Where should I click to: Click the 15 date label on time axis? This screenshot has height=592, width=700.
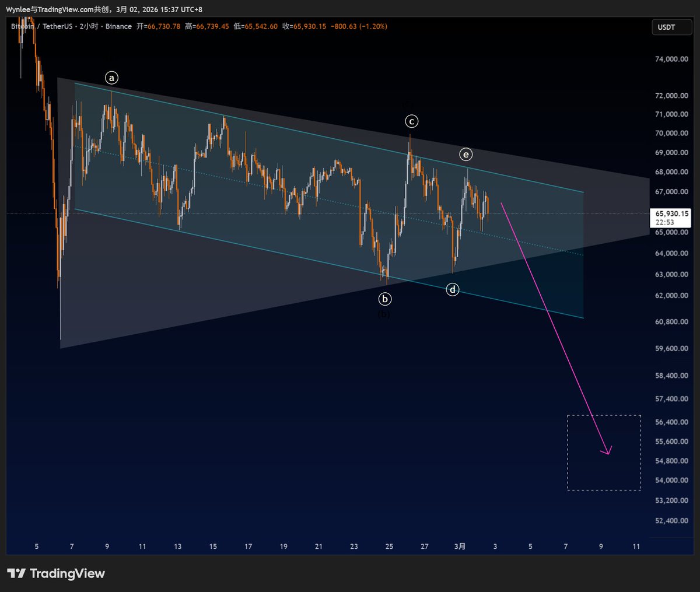[x=213, y=547]
